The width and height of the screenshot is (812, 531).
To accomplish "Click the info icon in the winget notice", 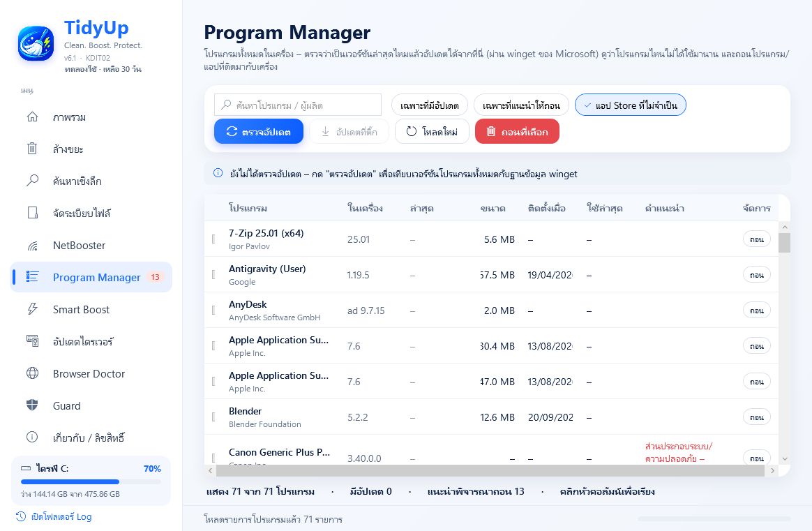I will pyautogui.click(x=218, y=174).
